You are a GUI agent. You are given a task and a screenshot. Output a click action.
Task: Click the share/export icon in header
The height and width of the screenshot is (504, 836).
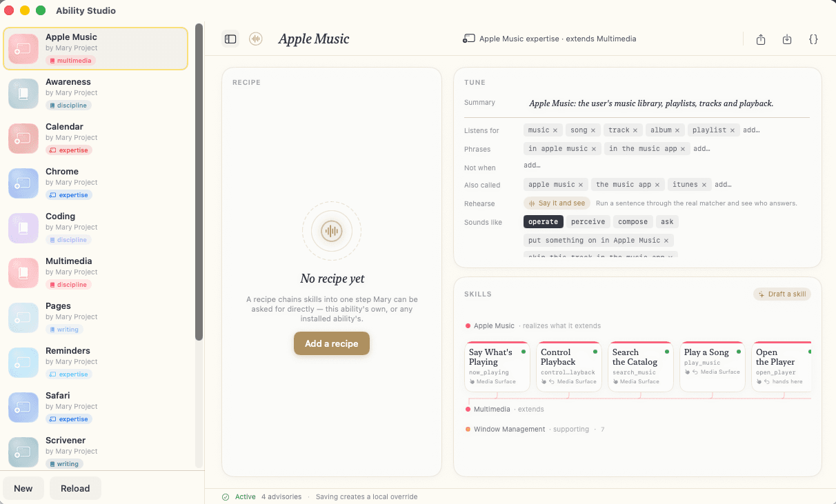[761, 39]
